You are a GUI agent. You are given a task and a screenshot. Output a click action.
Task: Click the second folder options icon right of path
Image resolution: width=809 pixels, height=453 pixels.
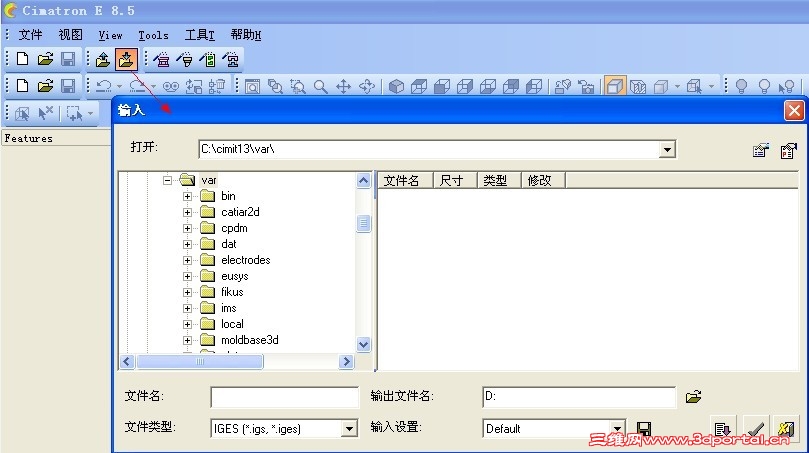(788, 150)
